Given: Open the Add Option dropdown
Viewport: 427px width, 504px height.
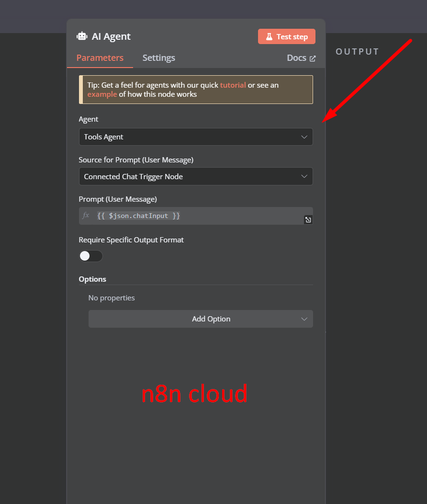Looking at the screenshot, I should point(201,319).
